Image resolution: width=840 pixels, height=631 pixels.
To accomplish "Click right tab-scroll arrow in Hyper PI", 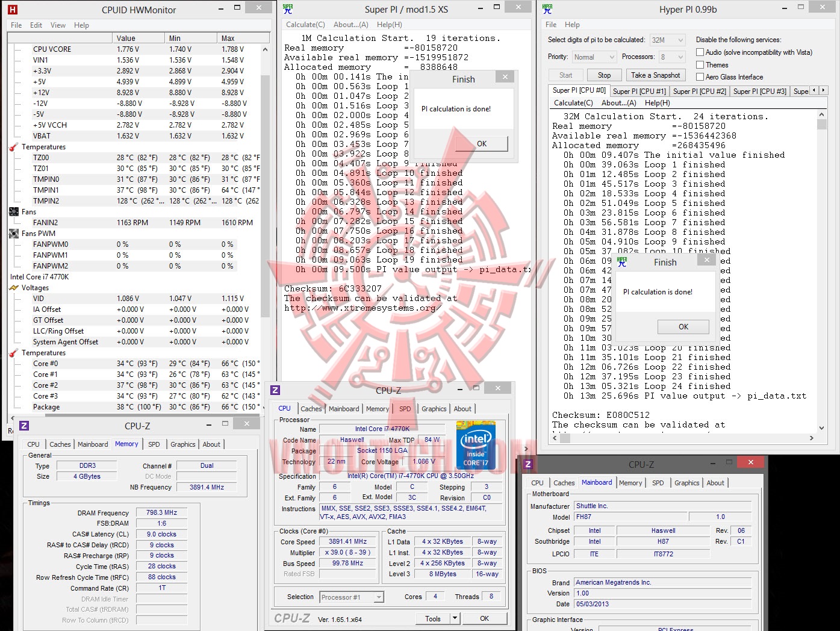I will tap(824, 90).
